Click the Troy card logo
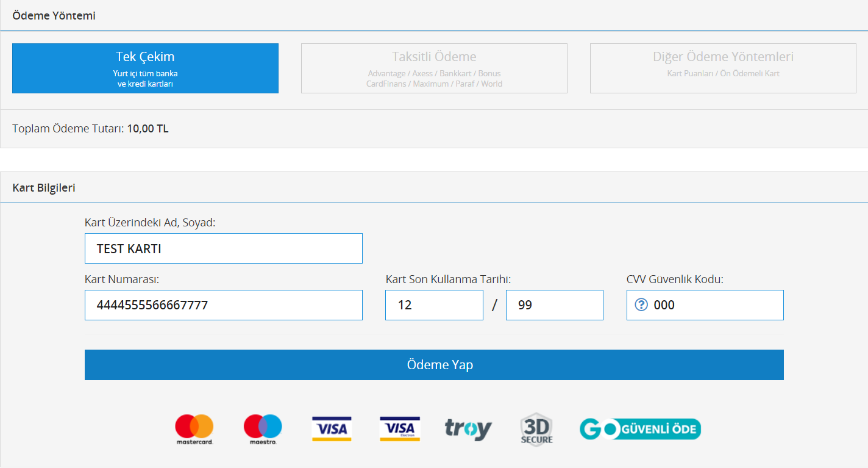The height and width of the screenshot is (468, 868). tap(468, 429)
